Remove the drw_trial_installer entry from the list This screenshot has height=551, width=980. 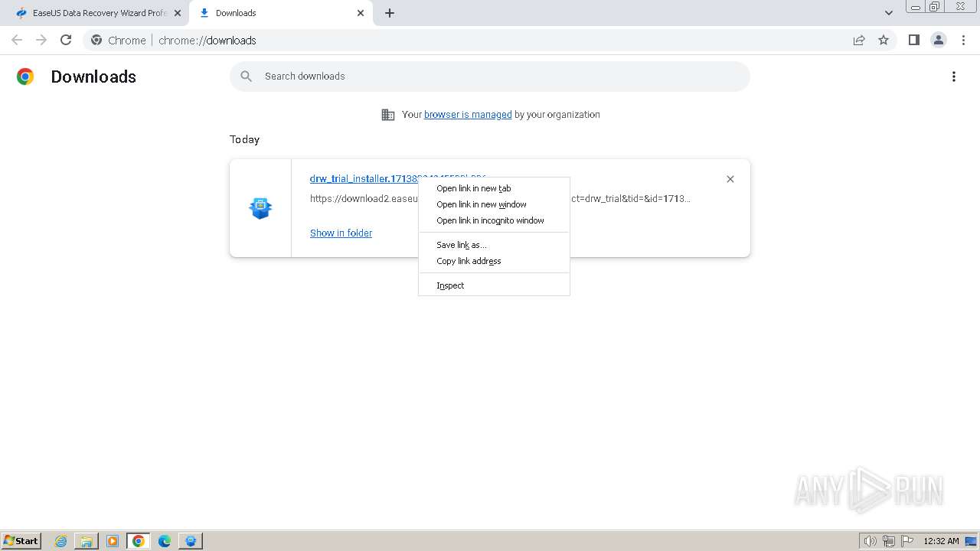pyautogui.click(x=730, y=179)
